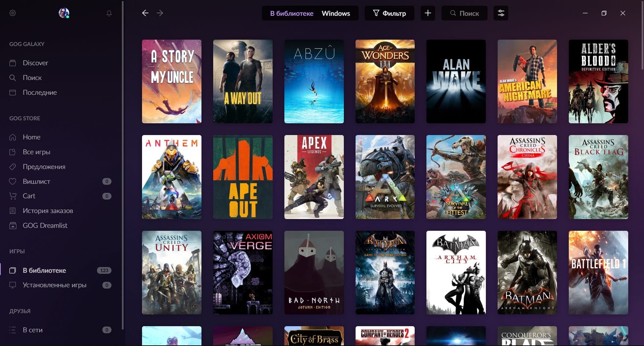Click the search field in top bar
644x346 pixels.
(x=464, y=13)
